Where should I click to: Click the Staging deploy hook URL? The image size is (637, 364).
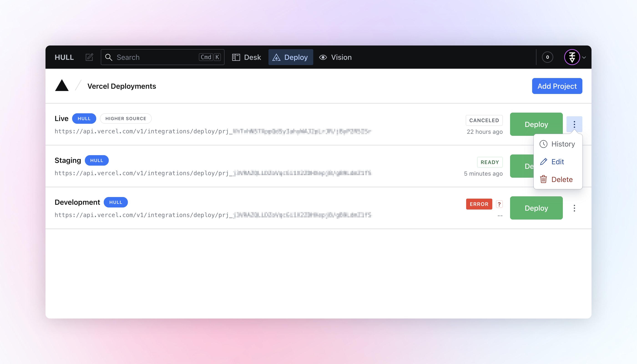[x=213, y=173]
